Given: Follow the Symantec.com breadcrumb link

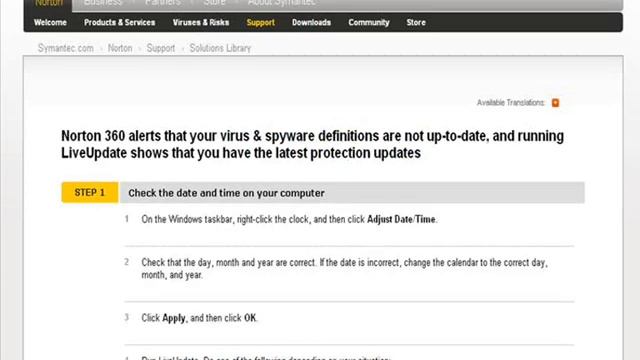Looking at the screenshot, I should tap(66, 48).
